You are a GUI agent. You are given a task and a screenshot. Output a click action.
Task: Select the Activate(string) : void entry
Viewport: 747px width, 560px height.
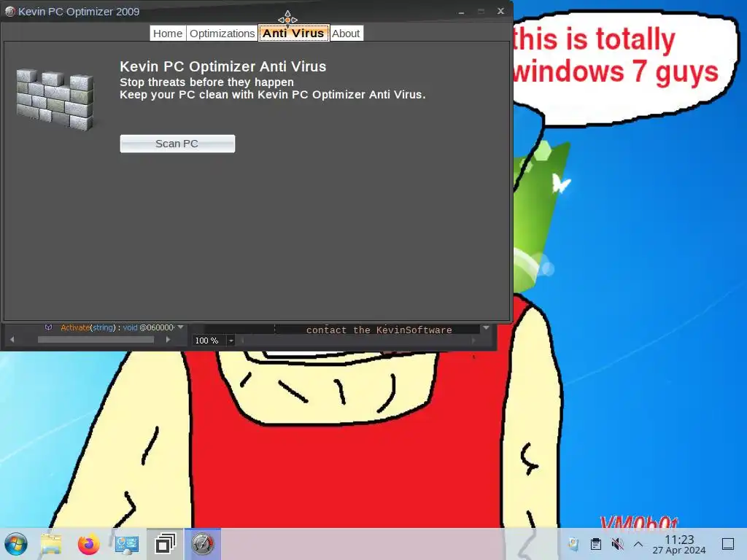[117, 327]
